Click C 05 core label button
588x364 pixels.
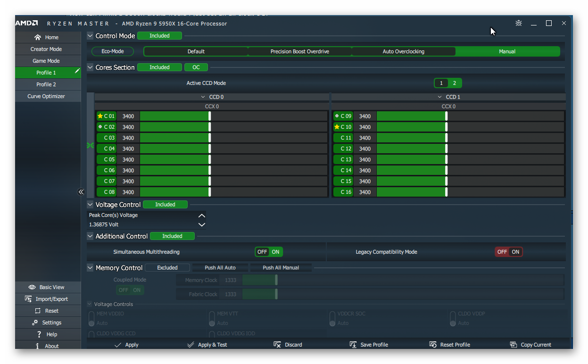point(107,159)
